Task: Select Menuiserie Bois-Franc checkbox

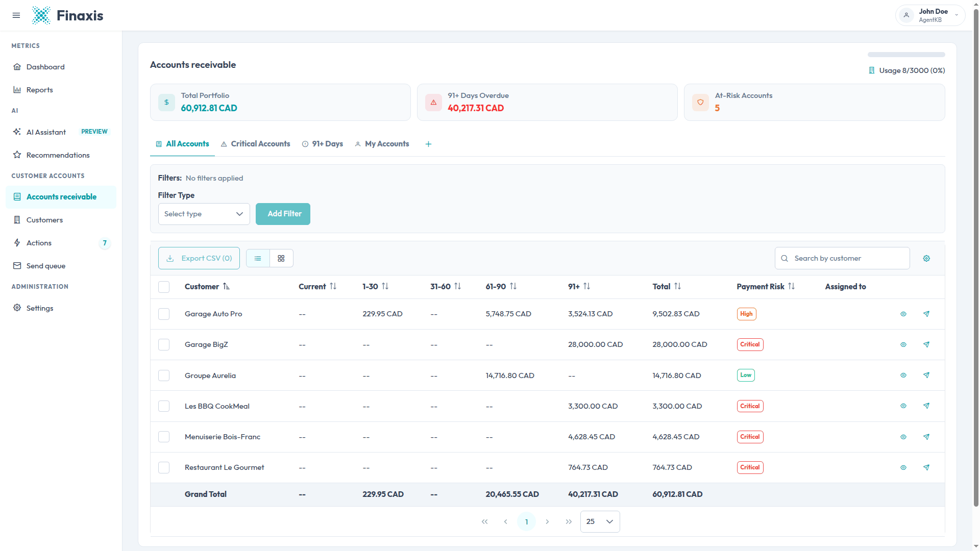Action: [x=164, y=437]
